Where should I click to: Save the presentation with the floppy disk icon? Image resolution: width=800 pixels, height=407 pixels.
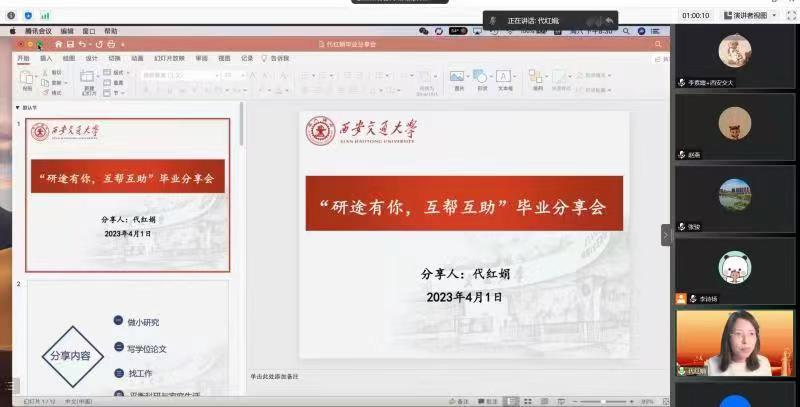coord(70,44)
